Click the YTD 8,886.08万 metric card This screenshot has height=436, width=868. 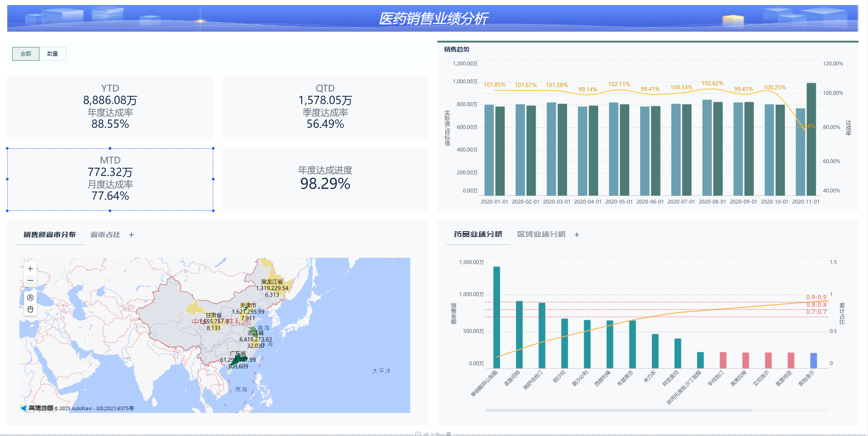tap(110, 107)
